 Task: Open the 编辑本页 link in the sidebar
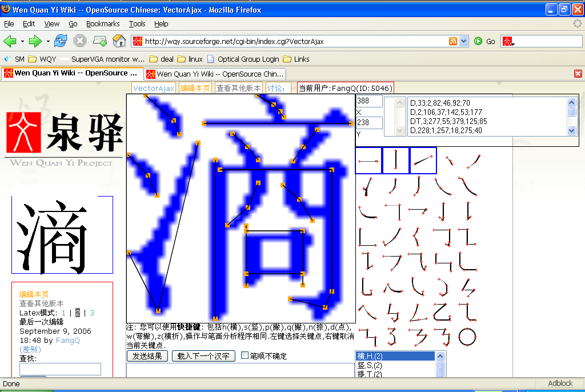(34, 294)
